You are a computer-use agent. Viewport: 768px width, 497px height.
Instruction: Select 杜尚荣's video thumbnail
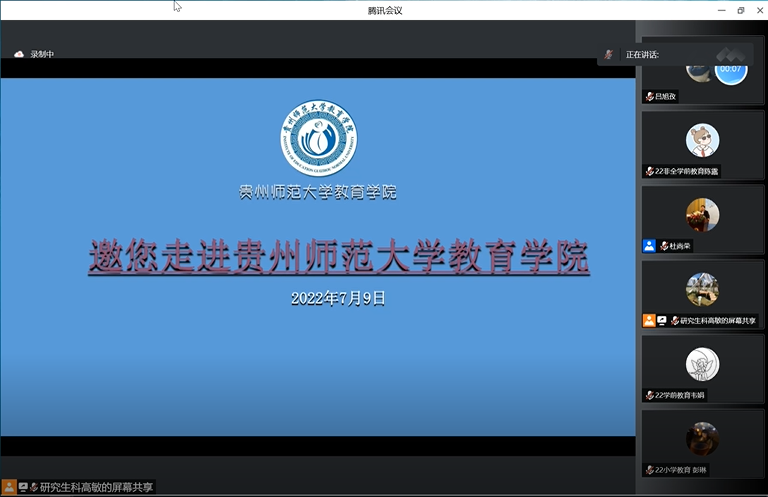tap(702, 214)
